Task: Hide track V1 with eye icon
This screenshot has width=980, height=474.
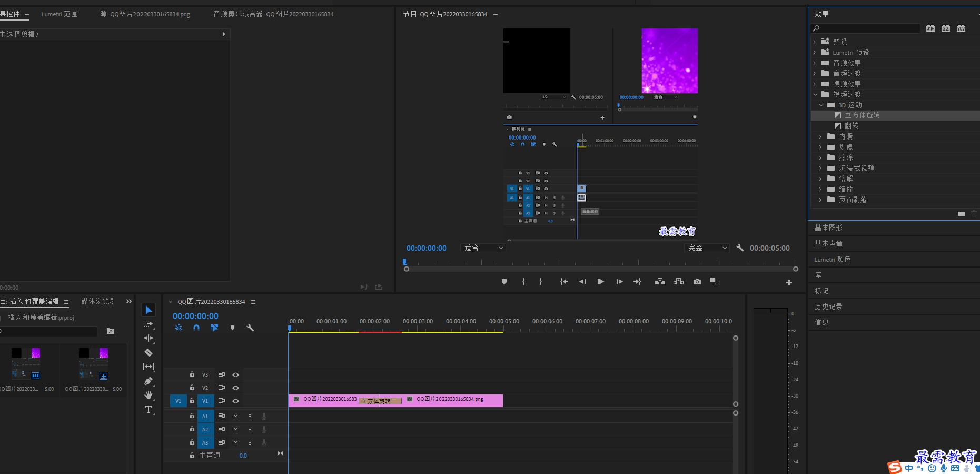Action: 235,401
